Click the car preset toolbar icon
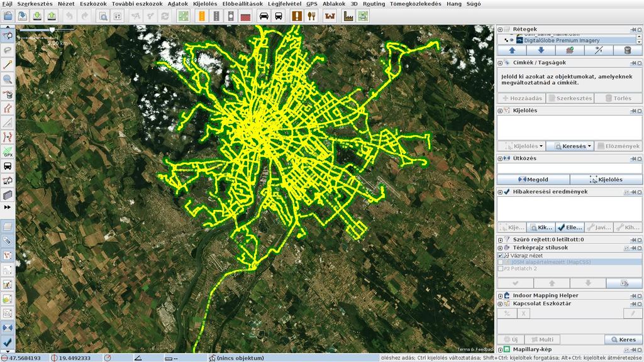This screenshot has width=644, height=362. click(264, 16)
